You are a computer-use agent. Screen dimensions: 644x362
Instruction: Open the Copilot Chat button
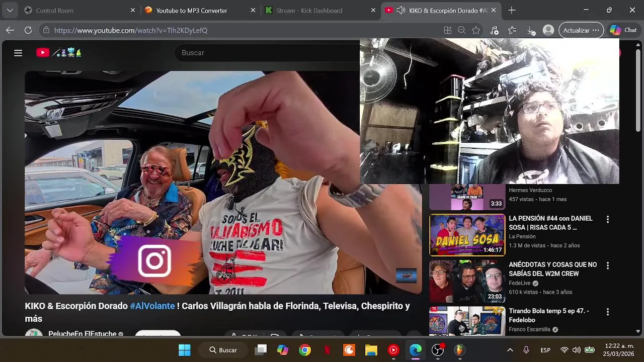(624, 30)
